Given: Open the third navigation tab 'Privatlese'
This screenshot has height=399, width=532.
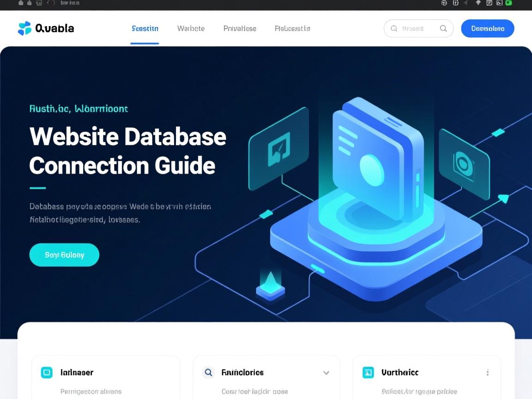Looking at the screenshot, I should 240,29.
